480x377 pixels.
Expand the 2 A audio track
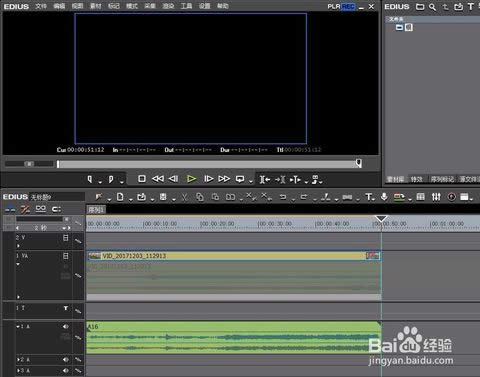coord(18,360)
